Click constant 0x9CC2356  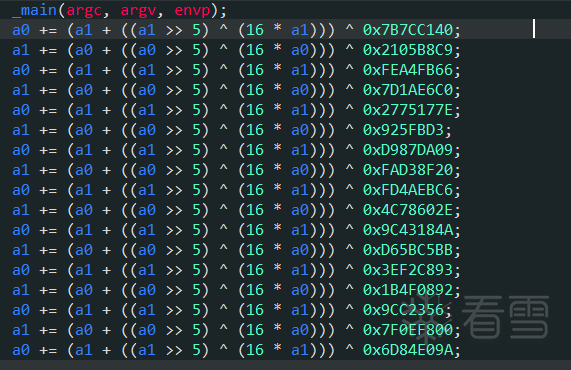pyautogui.click(x=403, y=310)
